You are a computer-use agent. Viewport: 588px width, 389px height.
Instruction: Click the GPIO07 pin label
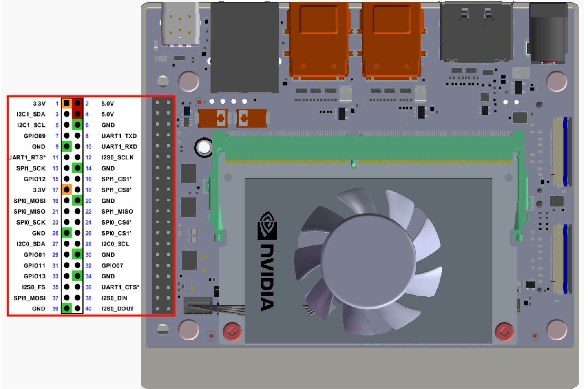112,265
